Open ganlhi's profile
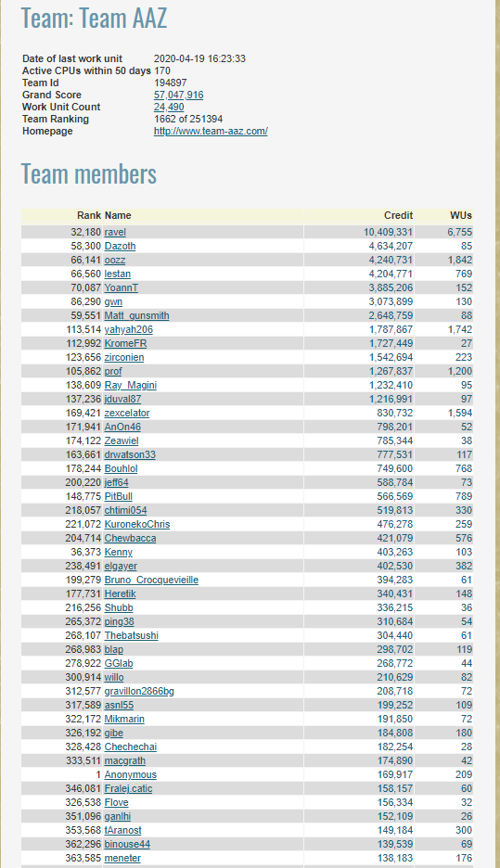Screen dimensions: 500x868 [x=118, y=816]
